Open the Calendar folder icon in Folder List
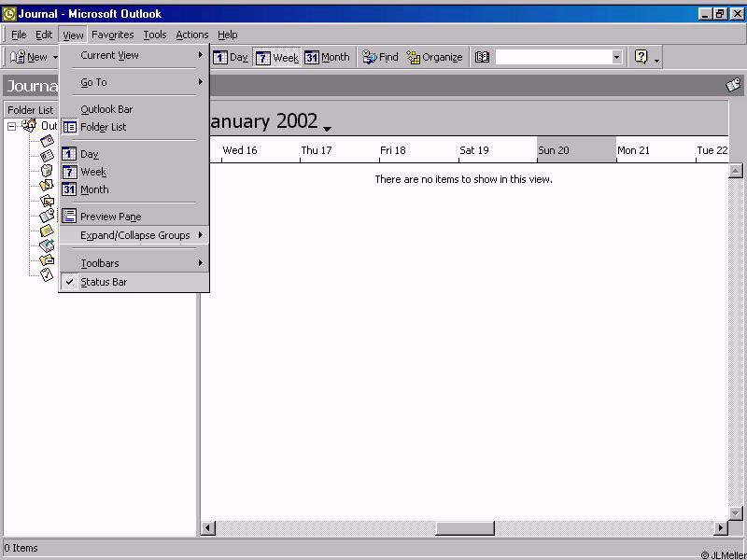The height and width of the screenshot is (560, 747). [x=47, y=141]
